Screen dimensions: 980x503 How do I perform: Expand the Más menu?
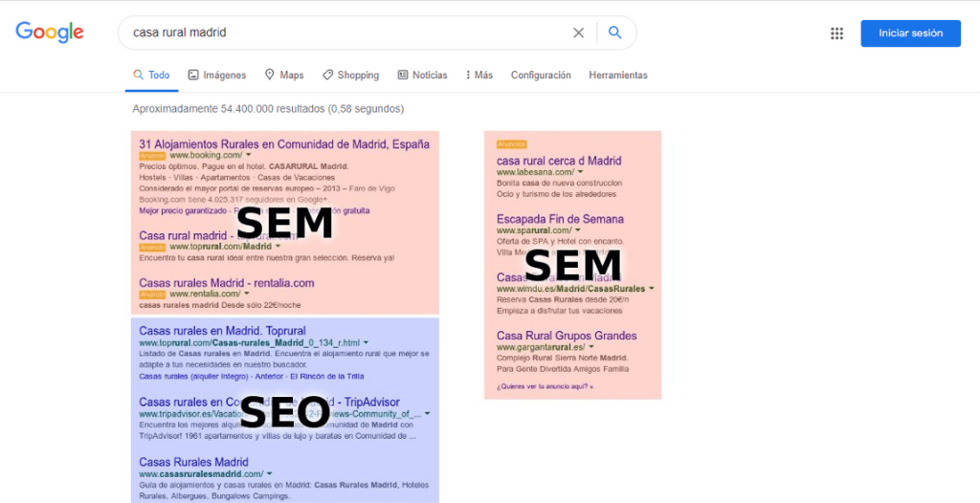coord(479,75)
